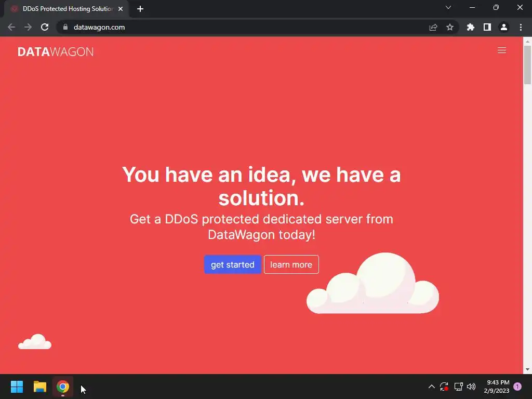Click the learn more button

291,264
